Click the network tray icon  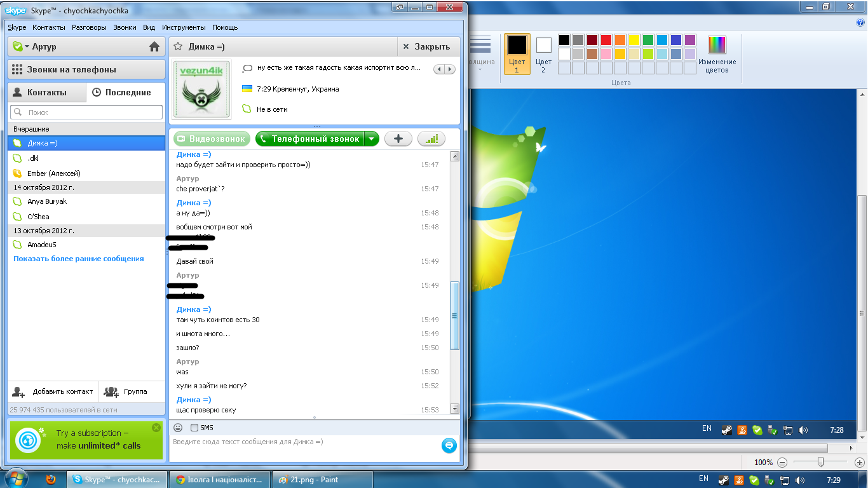(785, 480)
